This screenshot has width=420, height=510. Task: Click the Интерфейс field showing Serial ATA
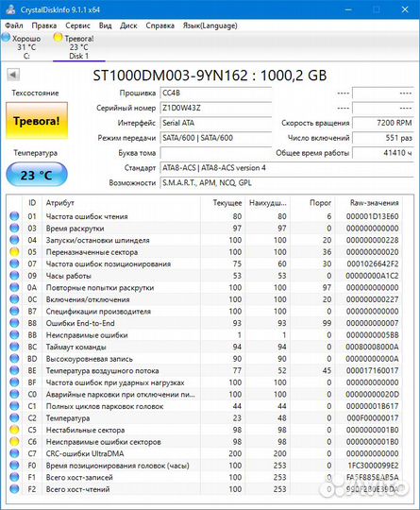[216, 123]
